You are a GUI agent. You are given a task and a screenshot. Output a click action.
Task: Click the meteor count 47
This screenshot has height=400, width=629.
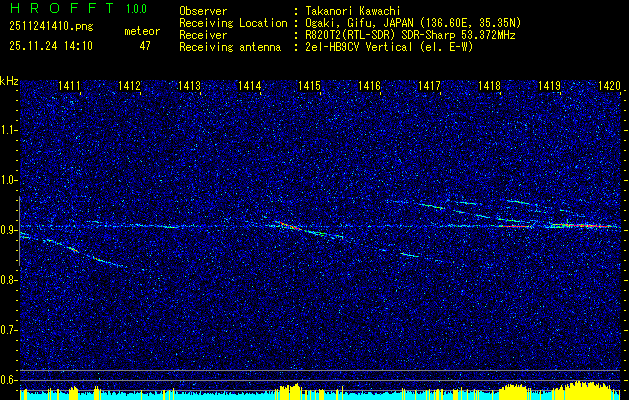(145, 46)
